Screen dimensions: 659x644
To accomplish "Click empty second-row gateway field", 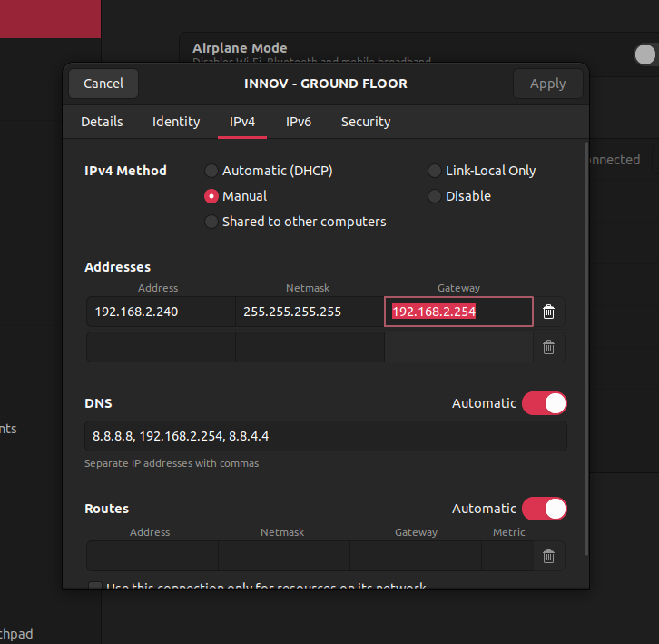I will pyautogui.click(x=458, y=347).
